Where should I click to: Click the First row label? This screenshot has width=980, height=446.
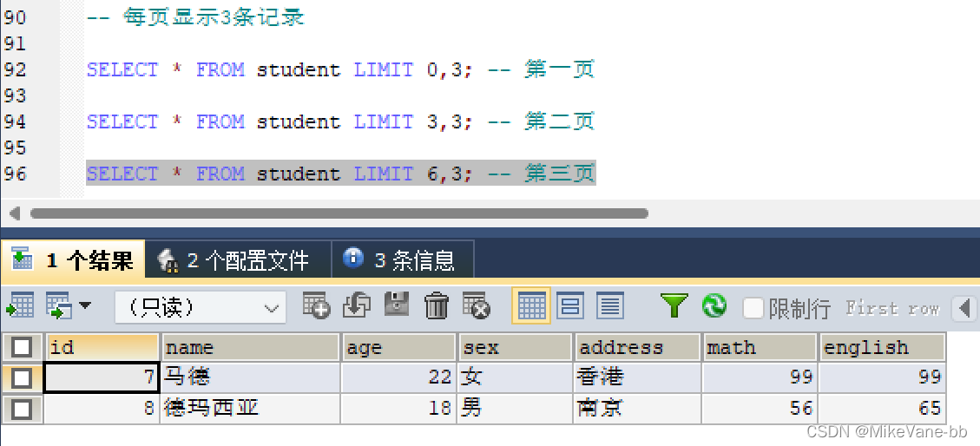(x=892, y=308)
